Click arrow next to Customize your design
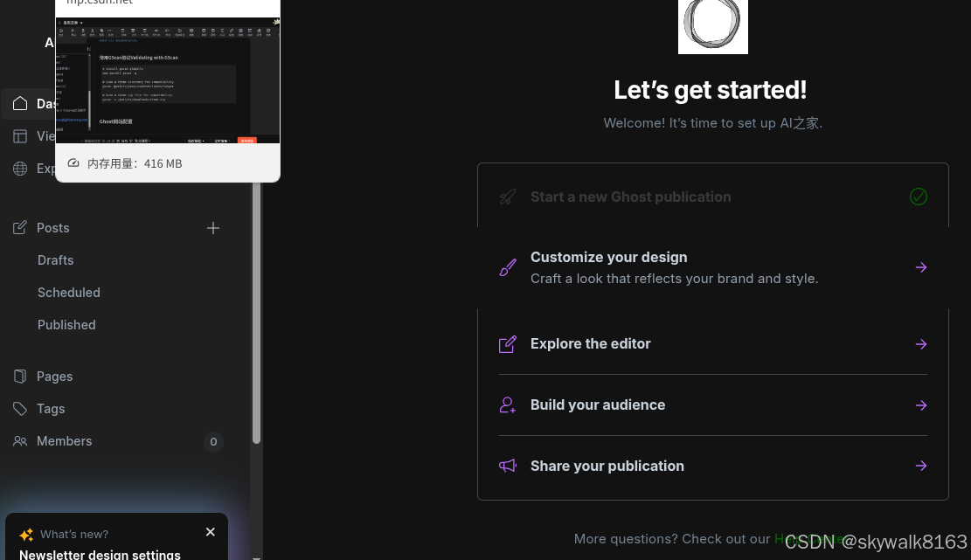The image size is (971, 560). pos(921,267)
